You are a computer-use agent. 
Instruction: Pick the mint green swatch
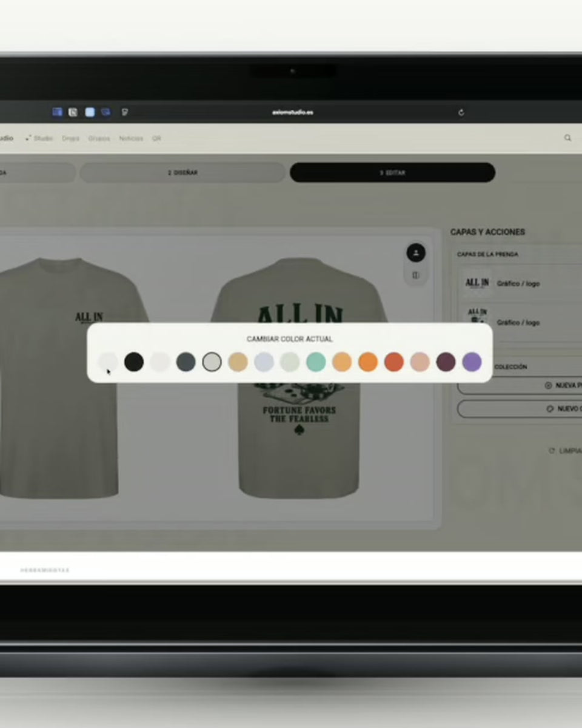(x=316, y=362)
